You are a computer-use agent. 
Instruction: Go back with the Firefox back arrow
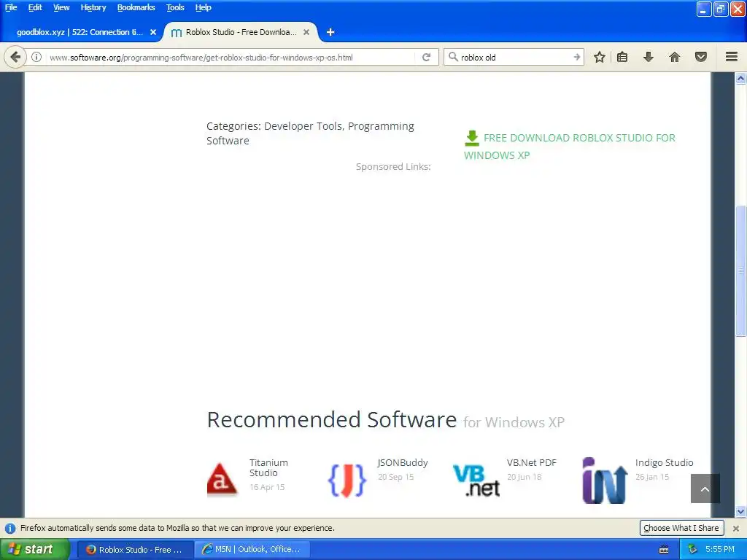point(15,57)
